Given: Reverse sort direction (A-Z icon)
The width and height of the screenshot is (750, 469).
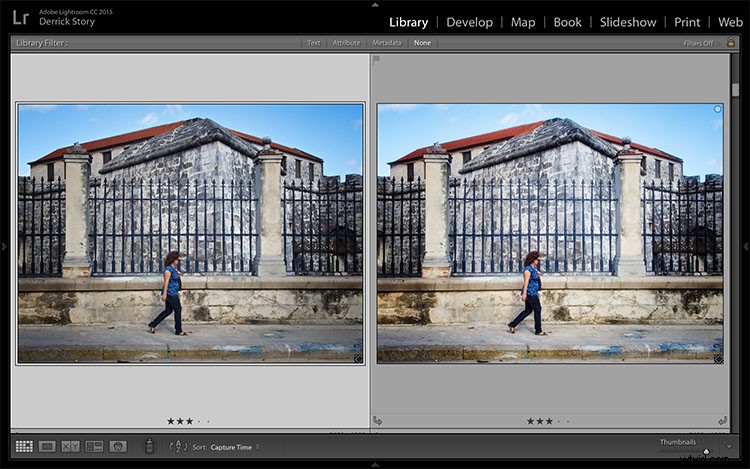Looking at the screenshot, I should coord(178,447).
